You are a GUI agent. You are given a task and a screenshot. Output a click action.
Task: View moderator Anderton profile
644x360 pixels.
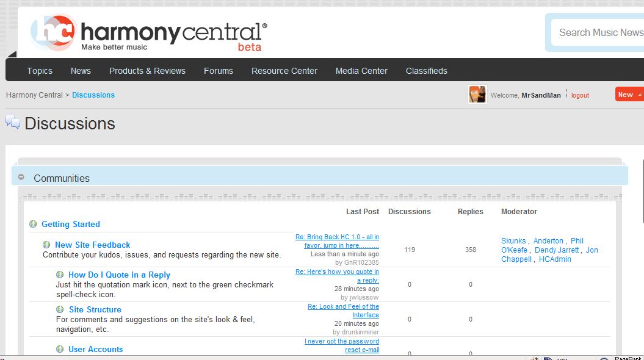(548, 241)
